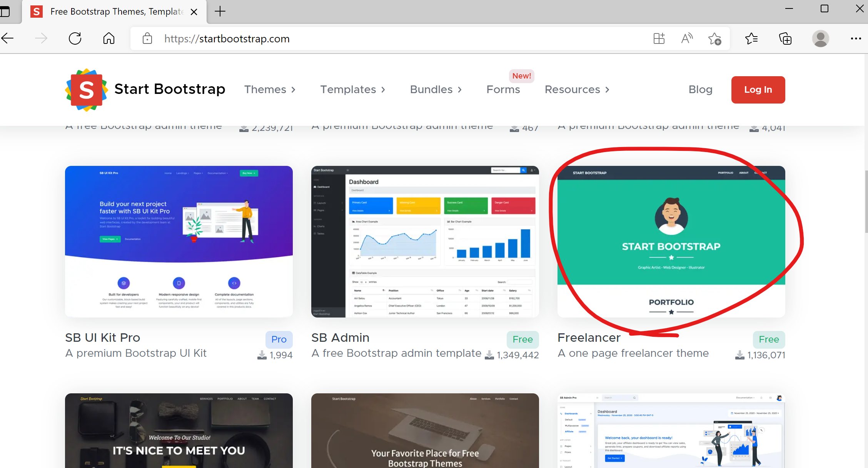Open the Forms nav item
The image size is (868, 468).
503,90
